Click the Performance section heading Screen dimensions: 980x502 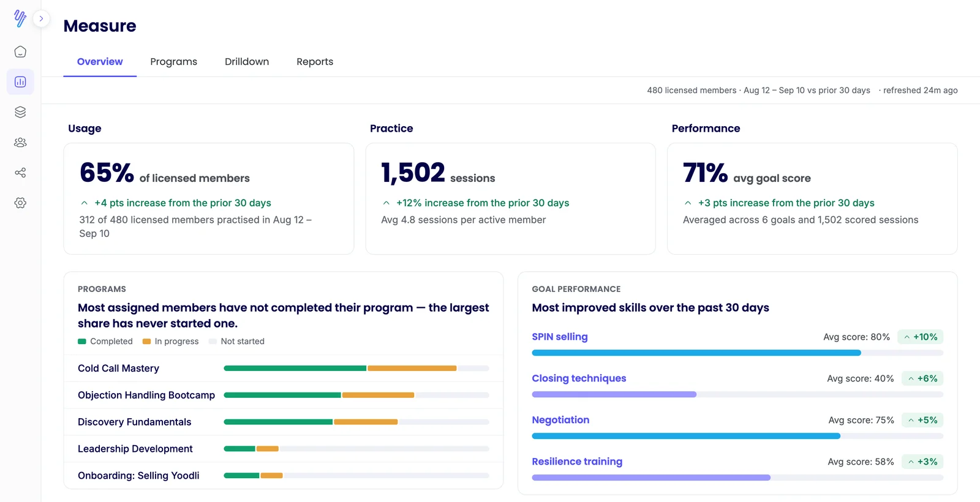pyautogui.click(x=706, y=129)
